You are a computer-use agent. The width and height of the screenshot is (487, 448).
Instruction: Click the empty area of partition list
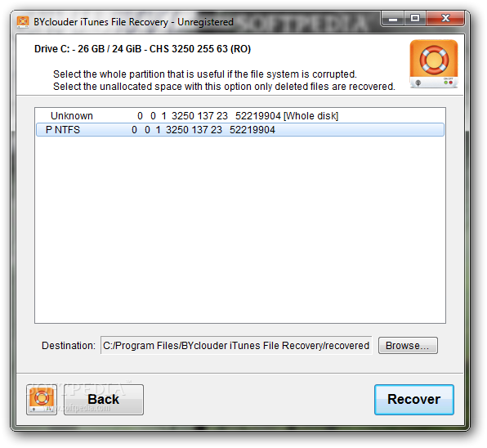239,230
